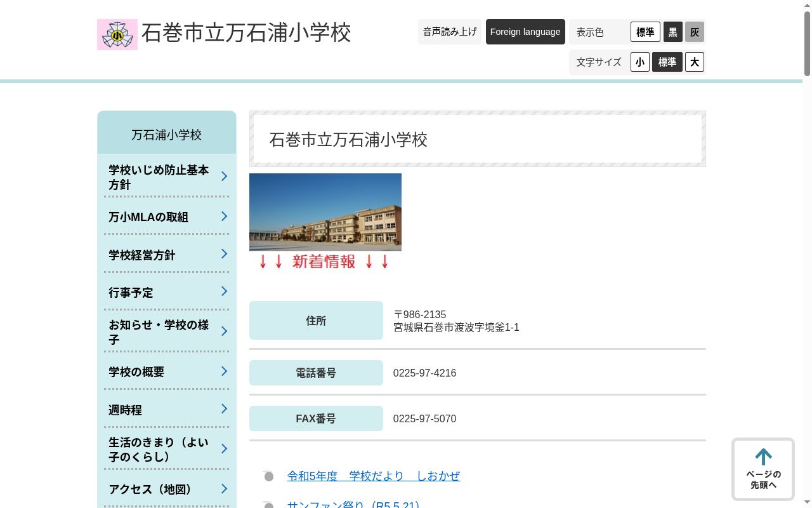The height and width of the screenshot is (508, 812).
Task: Click the 住所 label cell
Action: pos(316,321)
